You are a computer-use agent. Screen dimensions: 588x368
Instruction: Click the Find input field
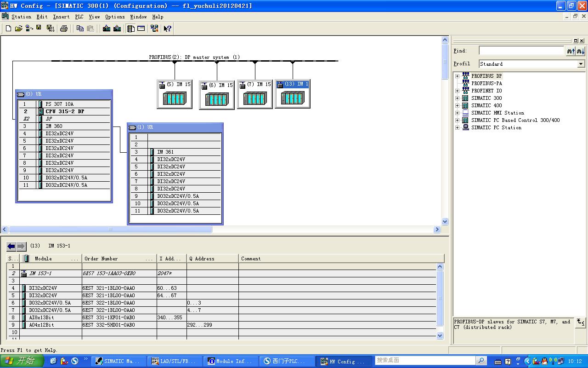pos(521,51)
